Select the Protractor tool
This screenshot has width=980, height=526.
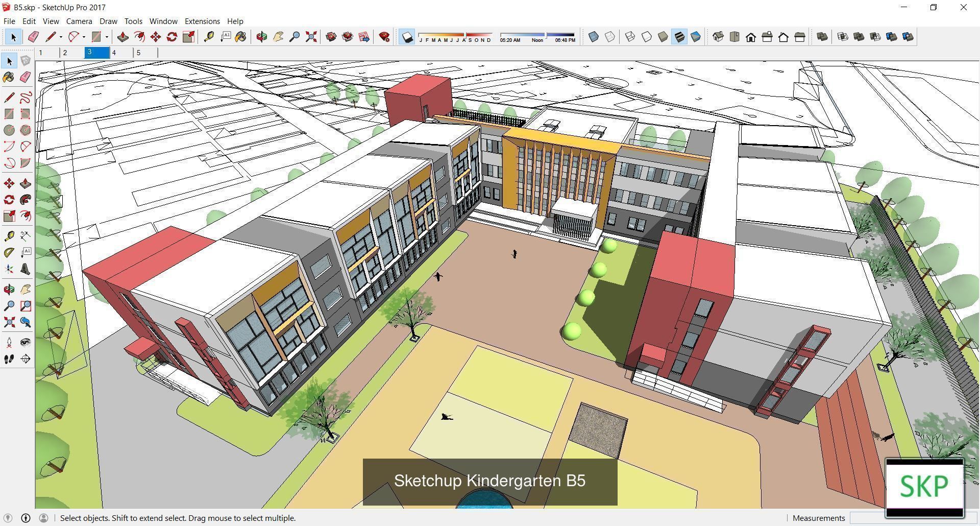coord(9,252)
